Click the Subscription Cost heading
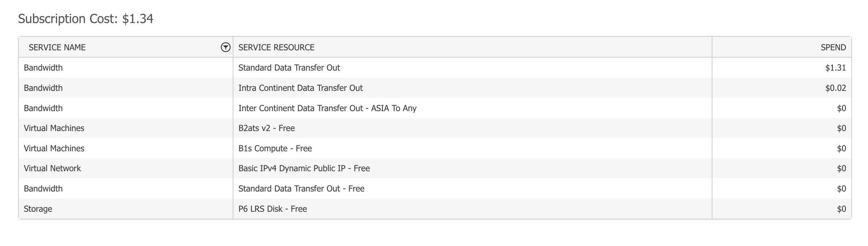 point(85,19)
